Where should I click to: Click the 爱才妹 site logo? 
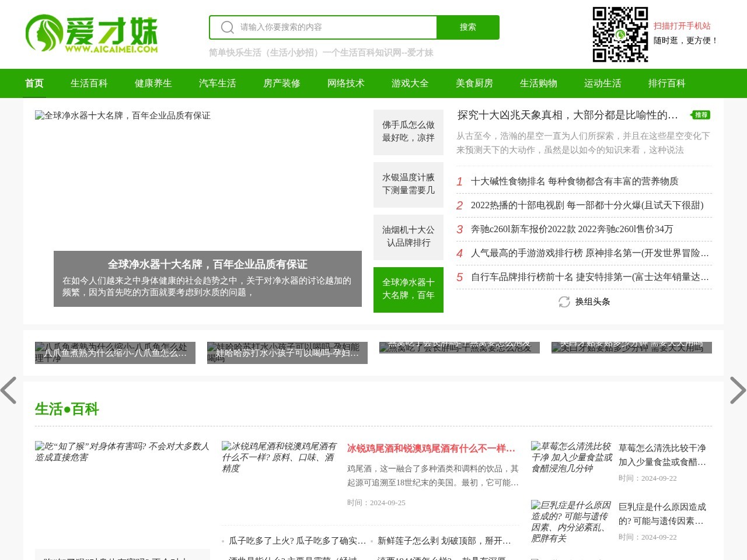(x=92, y=34)
